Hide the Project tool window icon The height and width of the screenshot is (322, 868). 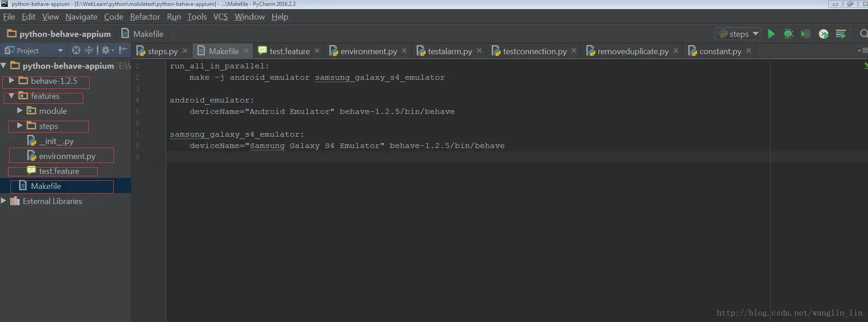pos(123,50)
